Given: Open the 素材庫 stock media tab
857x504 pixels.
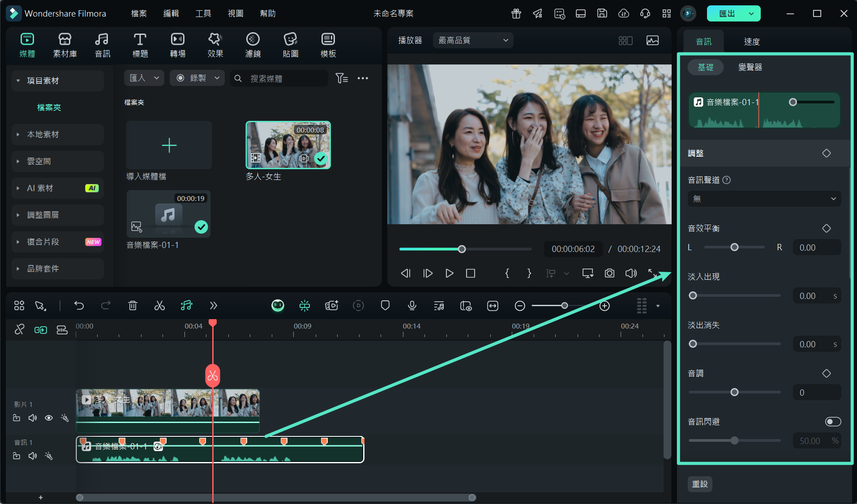Looking at the screenshot, I should 65,45.
